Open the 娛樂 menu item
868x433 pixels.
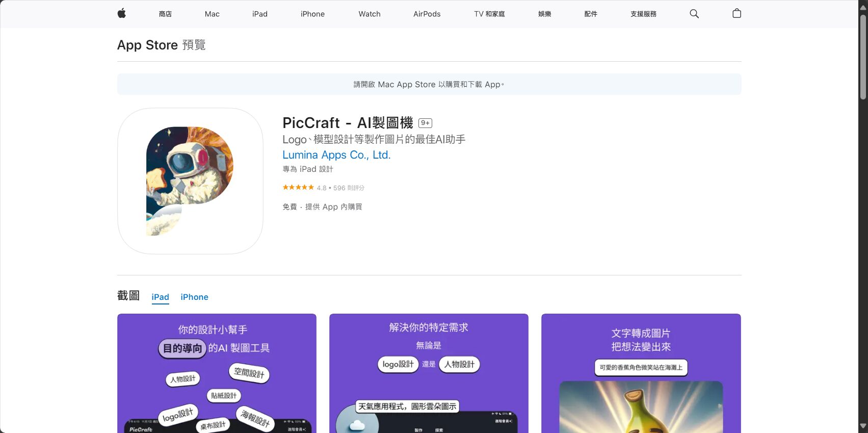coord(544,14)
